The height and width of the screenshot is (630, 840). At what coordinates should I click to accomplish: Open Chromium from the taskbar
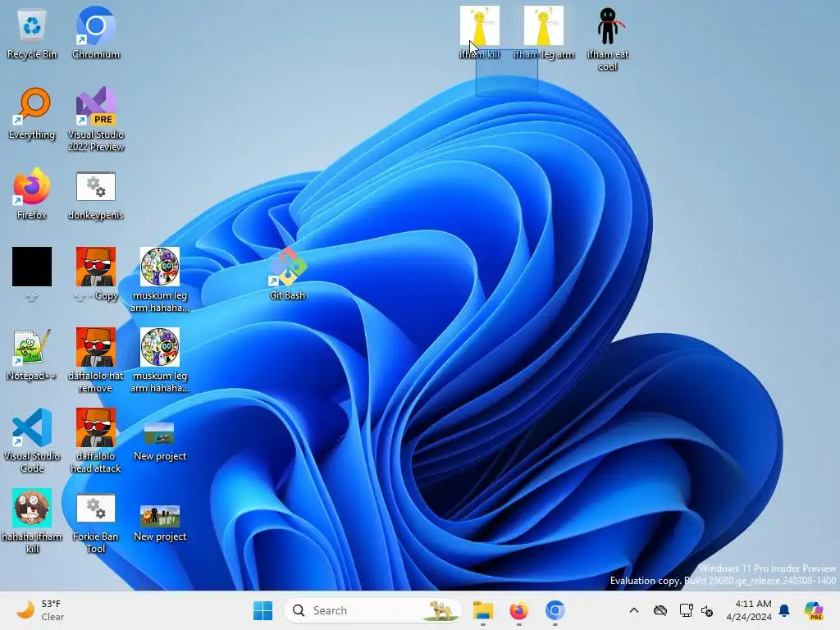555,610
